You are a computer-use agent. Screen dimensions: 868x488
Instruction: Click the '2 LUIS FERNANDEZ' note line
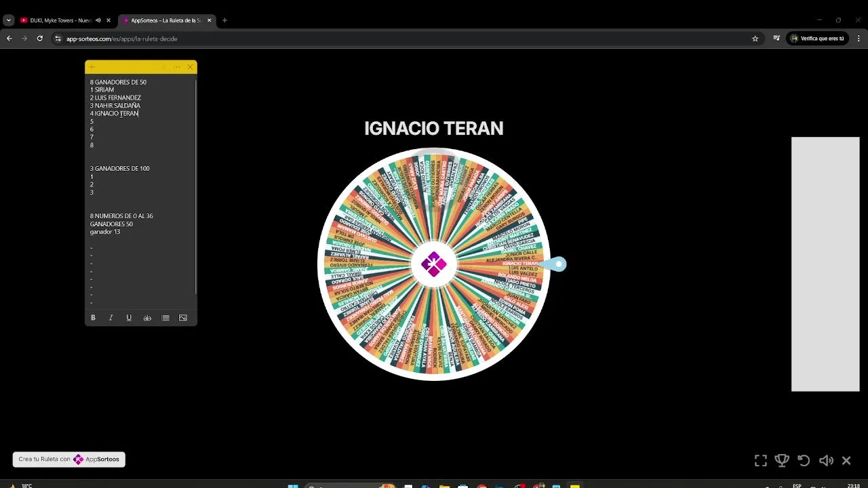115,98
